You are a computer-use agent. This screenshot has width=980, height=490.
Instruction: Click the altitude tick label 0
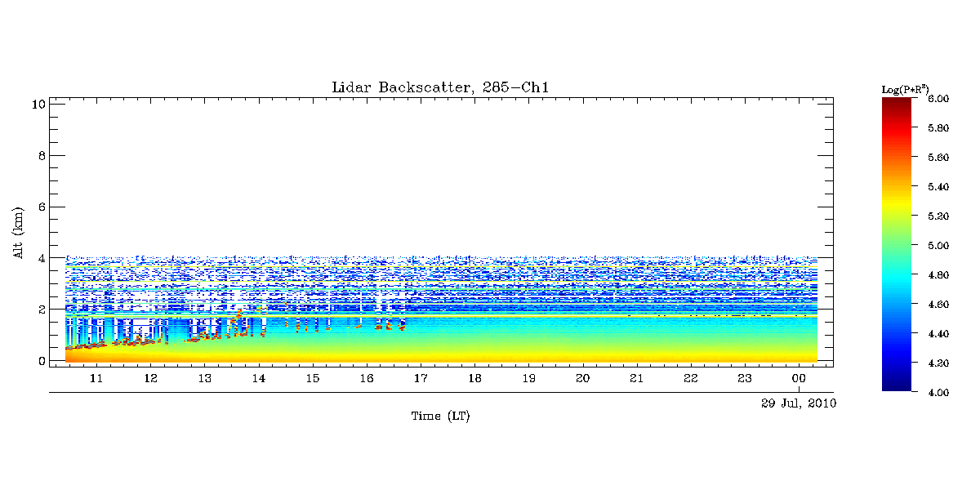click(x=40, y=361)
